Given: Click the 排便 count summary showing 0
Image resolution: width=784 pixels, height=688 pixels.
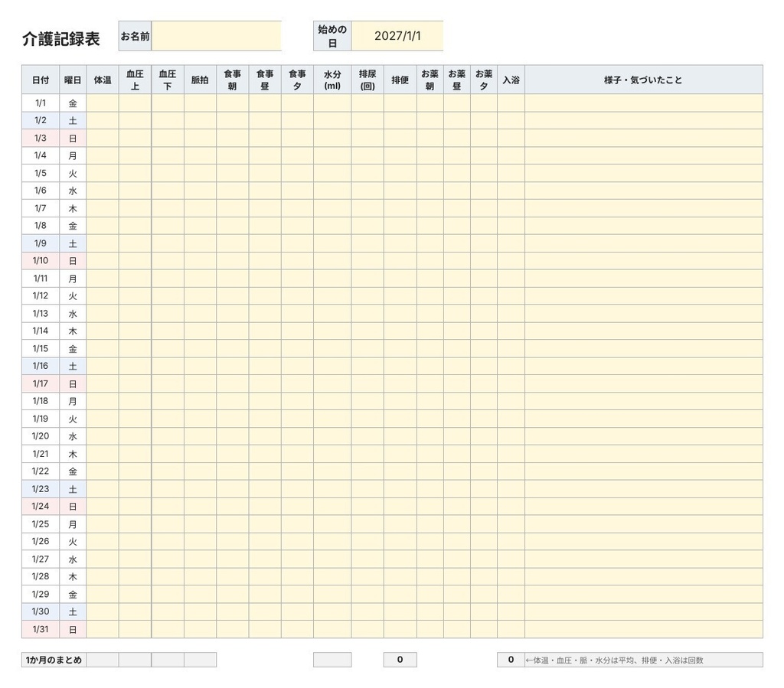Looking at the screenshot, I should click(x=400, y=660).
